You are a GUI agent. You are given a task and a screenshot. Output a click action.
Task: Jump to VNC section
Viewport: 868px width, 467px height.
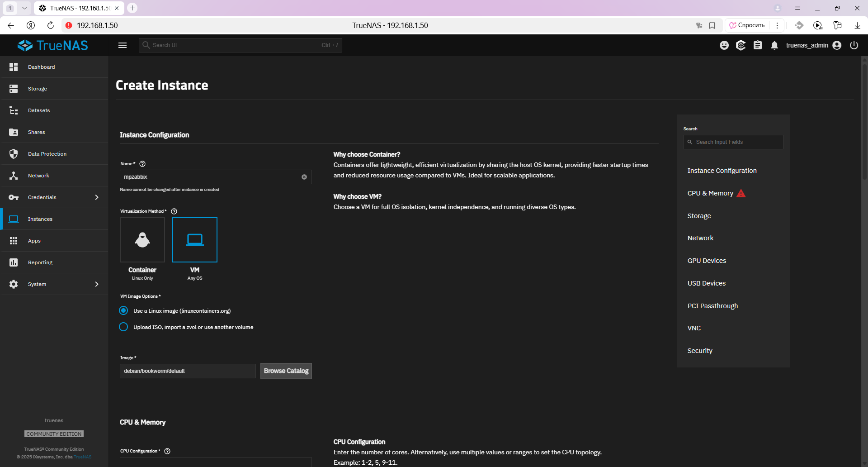pos(694,328)
